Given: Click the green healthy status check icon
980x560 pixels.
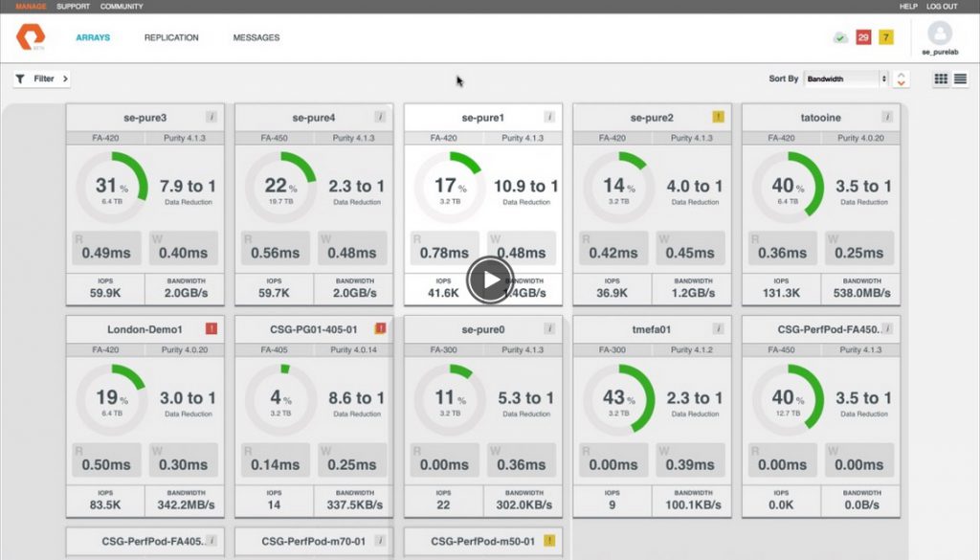Looking at the screenshot, I should pyautogui.click(x=840, y=38).
